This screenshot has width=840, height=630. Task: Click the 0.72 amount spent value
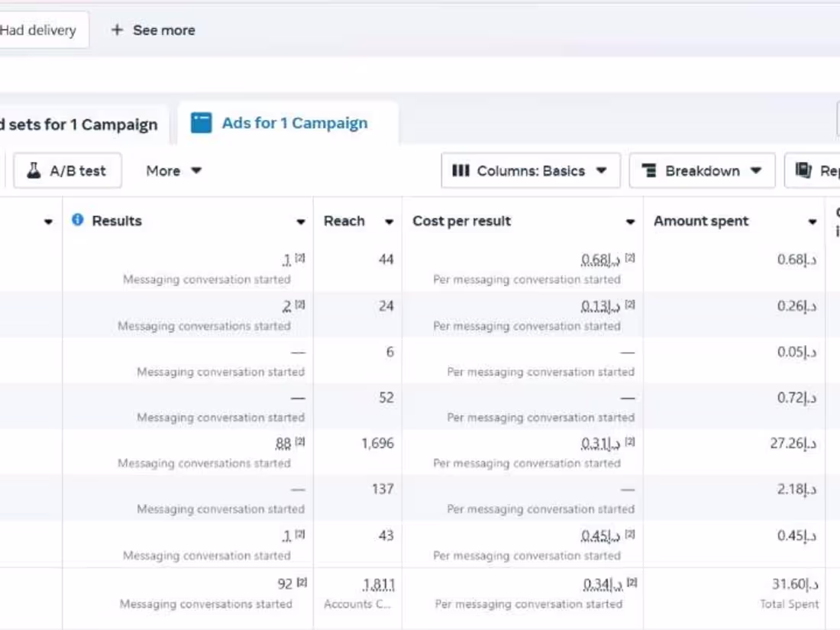point(797,398)
